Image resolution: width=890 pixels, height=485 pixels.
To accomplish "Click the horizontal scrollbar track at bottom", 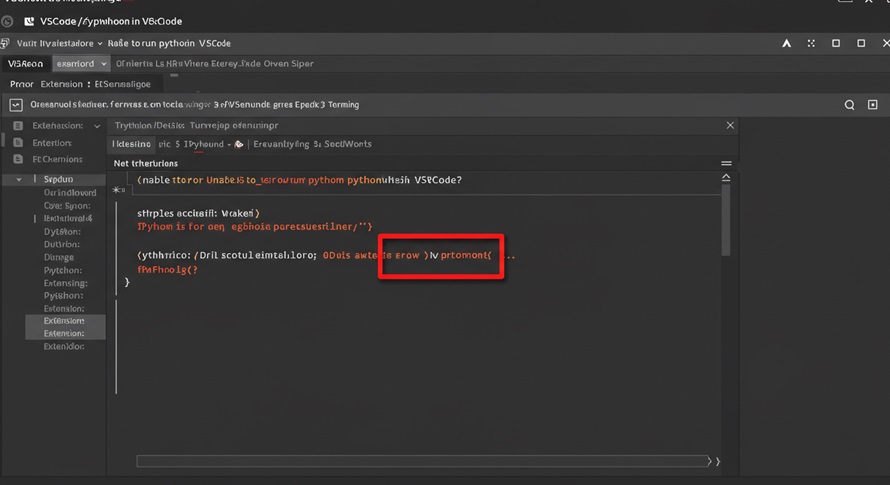I will pos(421,461).
